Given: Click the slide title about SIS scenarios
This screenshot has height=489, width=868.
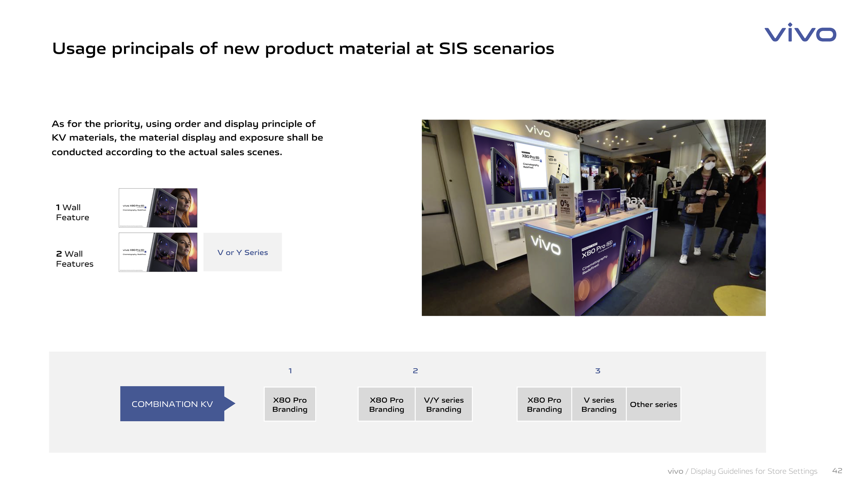Looking at the screenshot, I should (x=303, y=49).
